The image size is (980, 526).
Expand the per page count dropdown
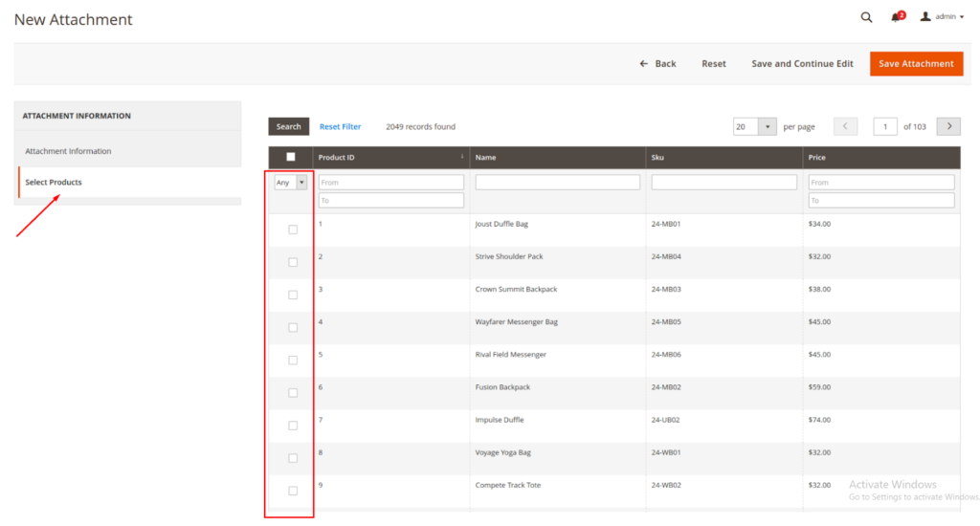coord(768,126)
